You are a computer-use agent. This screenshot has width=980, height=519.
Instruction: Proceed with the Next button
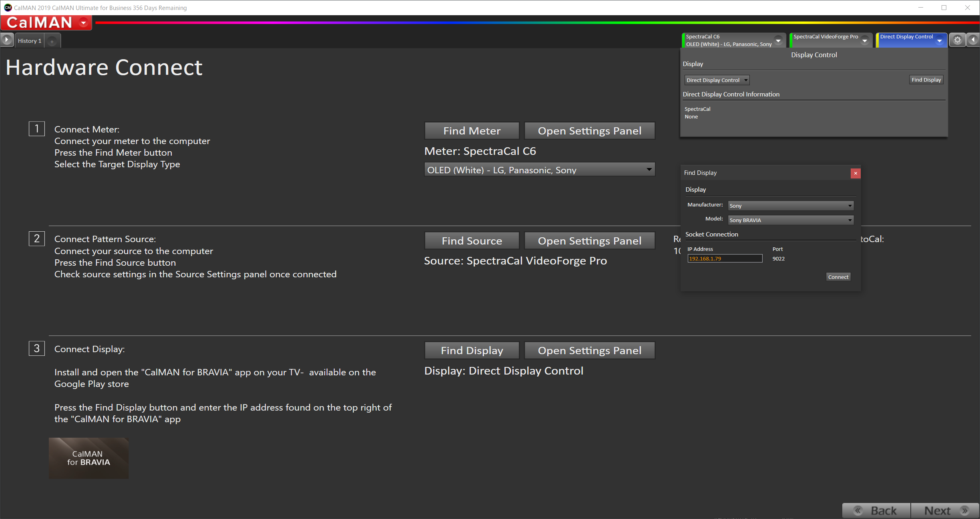(945, 511)
